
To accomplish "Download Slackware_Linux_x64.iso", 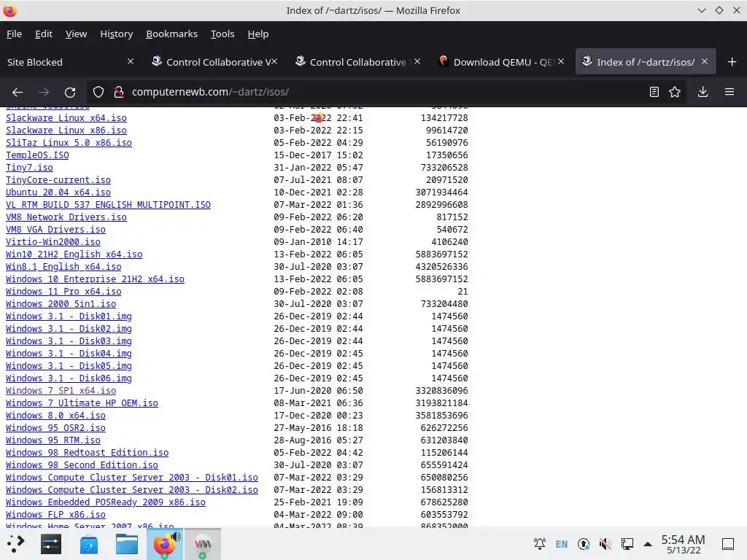I will [x=66, y=117].
